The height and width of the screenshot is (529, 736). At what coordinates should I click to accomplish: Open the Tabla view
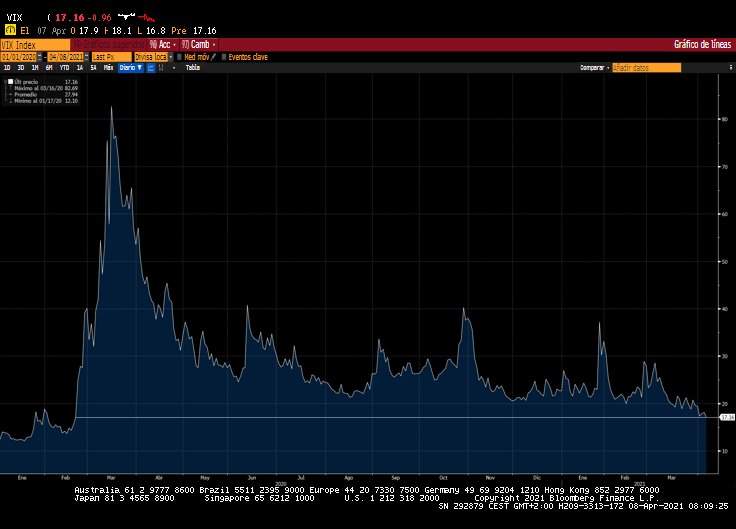pos(192,68)
